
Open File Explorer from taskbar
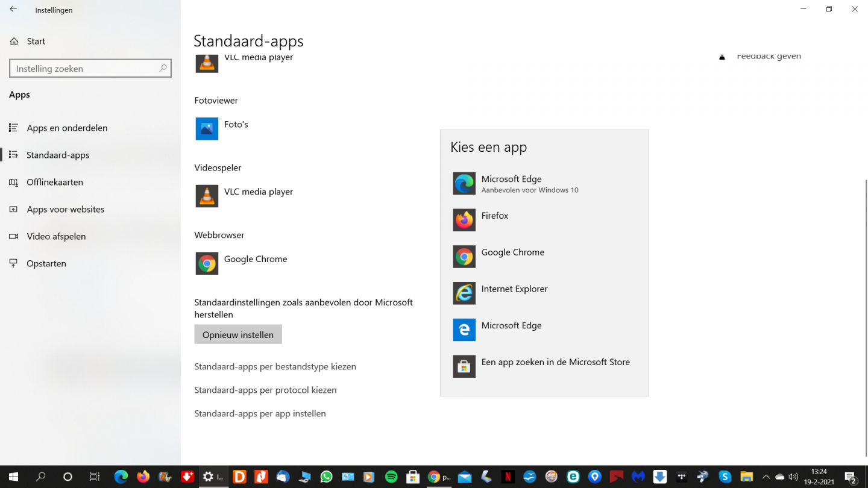747,477
